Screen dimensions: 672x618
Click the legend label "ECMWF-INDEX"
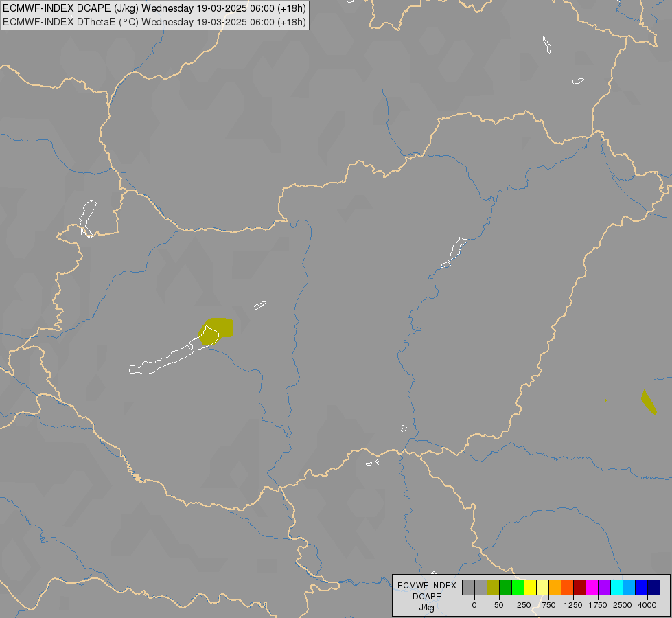(x=427, y=586)
